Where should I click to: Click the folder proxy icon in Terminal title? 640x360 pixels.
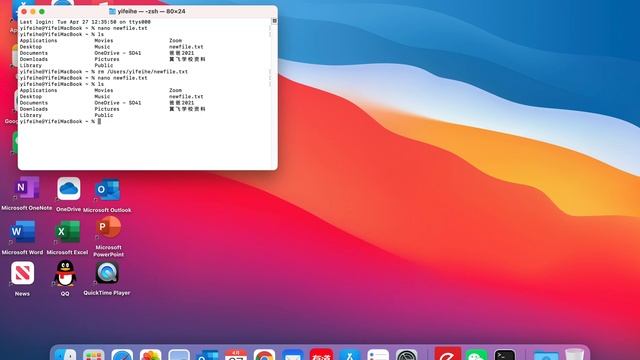click(x=112, y=11)
